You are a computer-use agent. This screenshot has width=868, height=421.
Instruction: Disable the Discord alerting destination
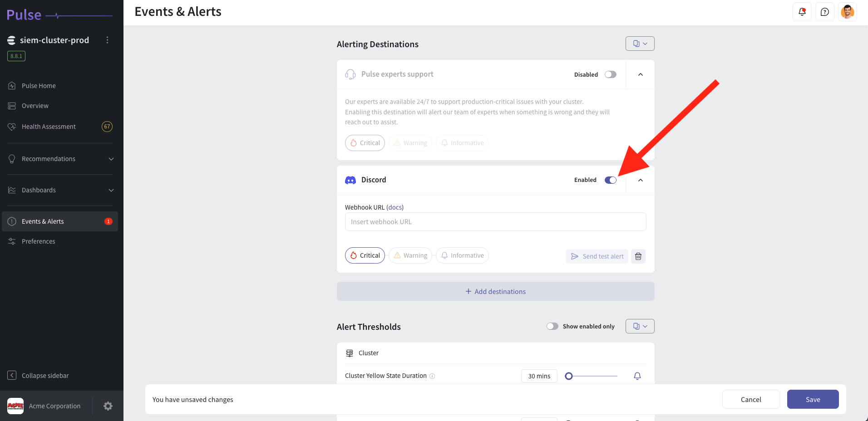[610, 180]
